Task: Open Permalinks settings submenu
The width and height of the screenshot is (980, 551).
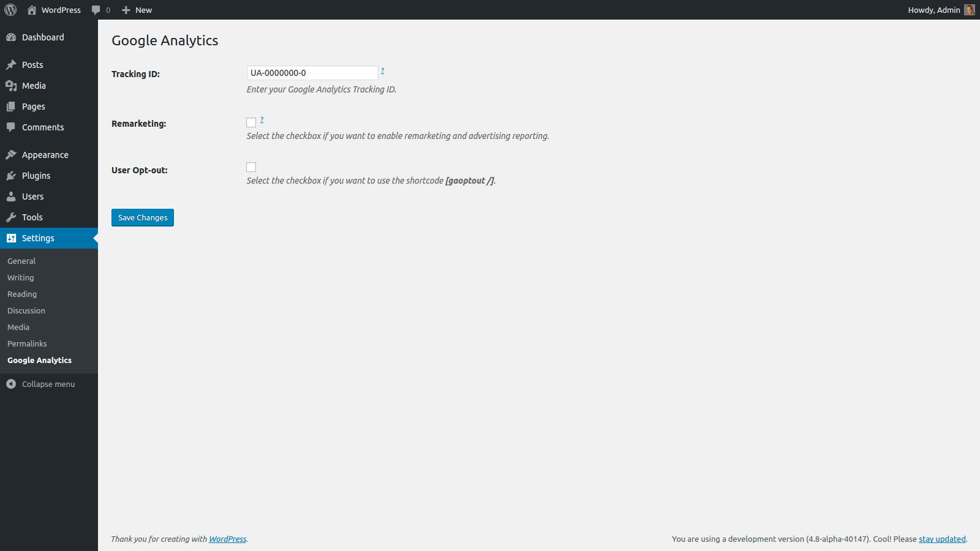Action: [27, 343]
